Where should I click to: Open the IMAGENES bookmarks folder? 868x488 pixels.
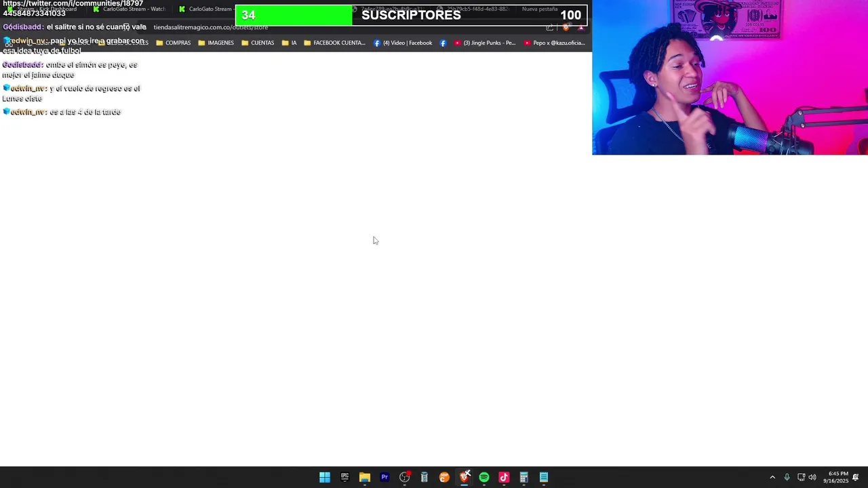tap(216, 43)
